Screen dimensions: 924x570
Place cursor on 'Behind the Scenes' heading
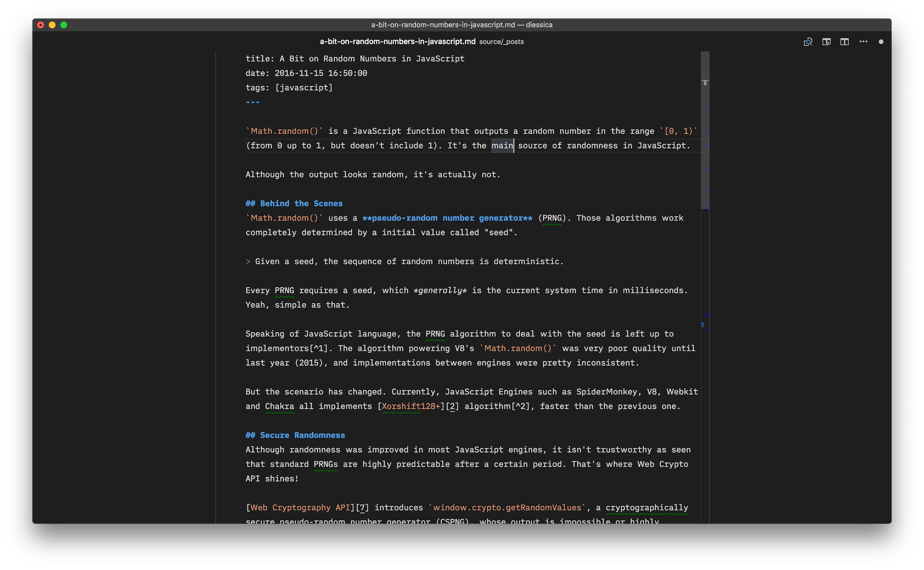[301, 204]
